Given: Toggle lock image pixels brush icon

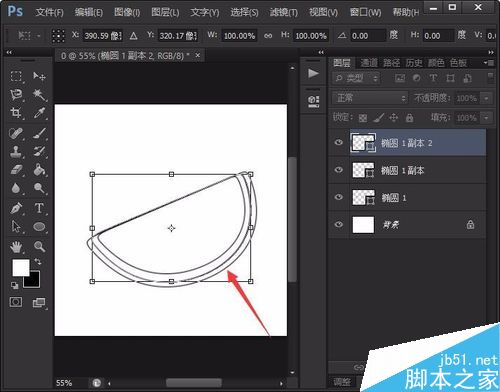Looking at the screenshot, I should pos(378,117).
